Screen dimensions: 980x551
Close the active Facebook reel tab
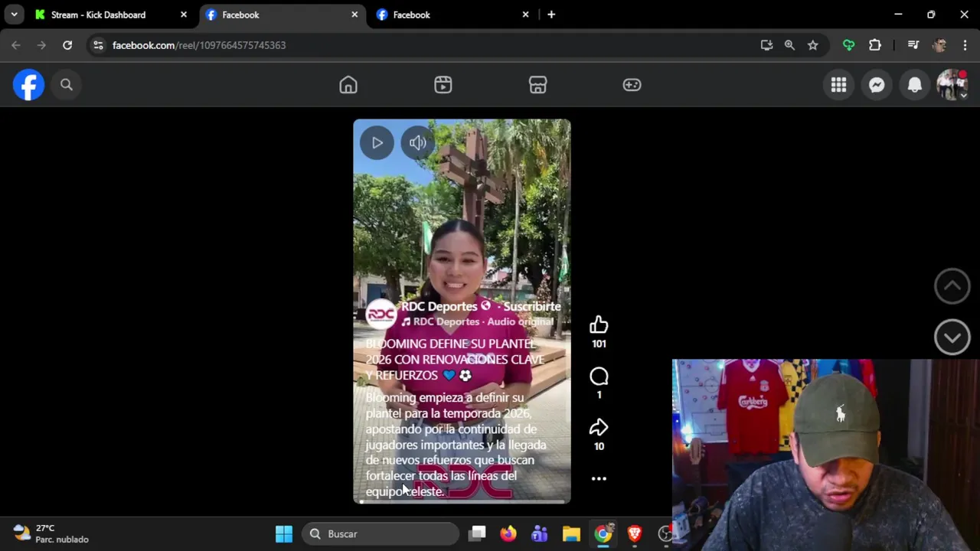[354, 15]
